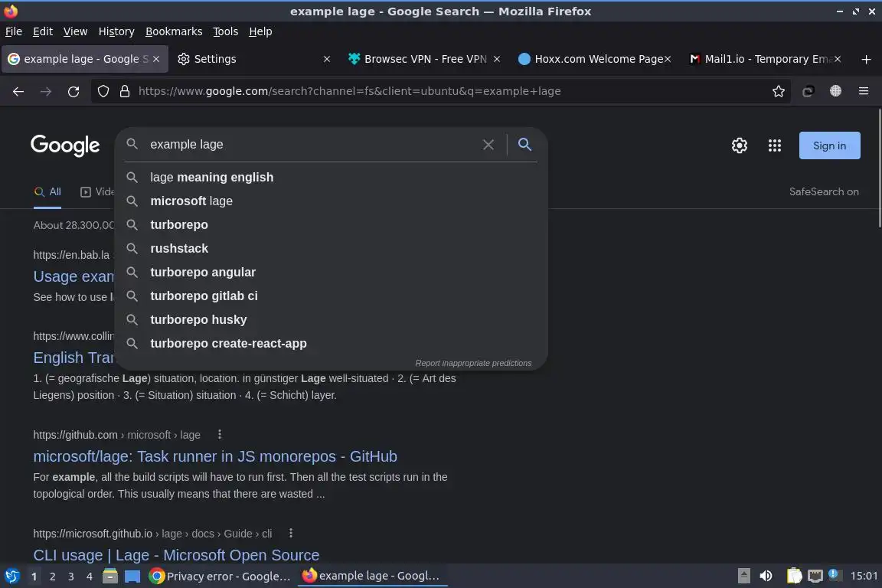Switch to the Settings tab
Screen dimensions: 882x588
click(254, 59)
